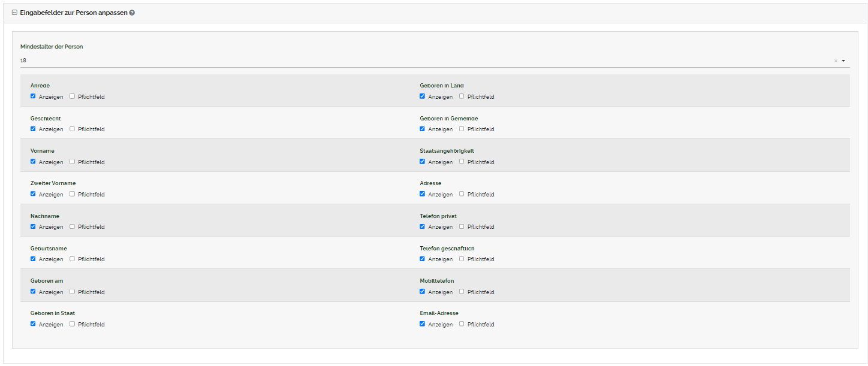Make Staatsangehörigkeit a Pflichtfeld
Screen dimensions: 868x366
462,161
